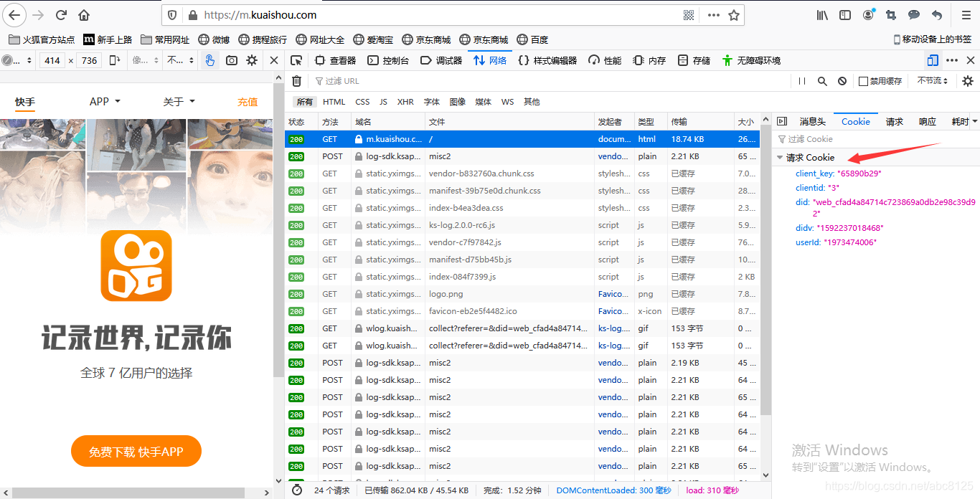Close responsive design mode with the X
The width and height of the screenshot is (980, 499).
(274, 61)
